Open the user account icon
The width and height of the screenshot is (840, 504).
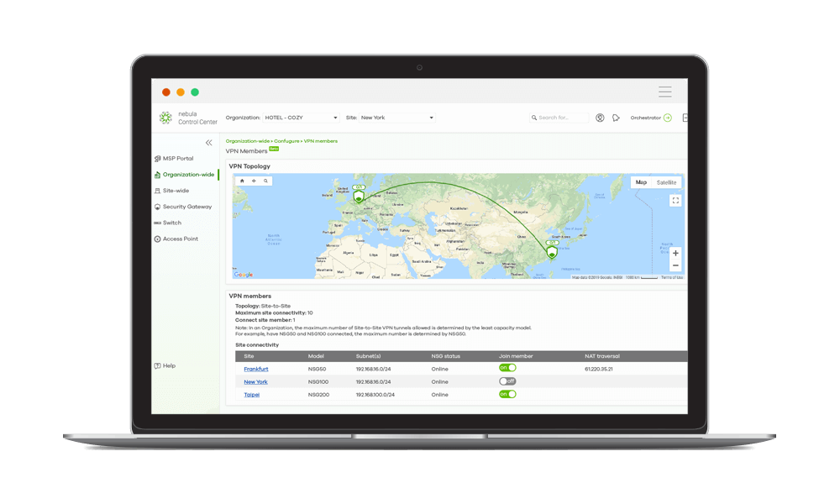point(600,118)
